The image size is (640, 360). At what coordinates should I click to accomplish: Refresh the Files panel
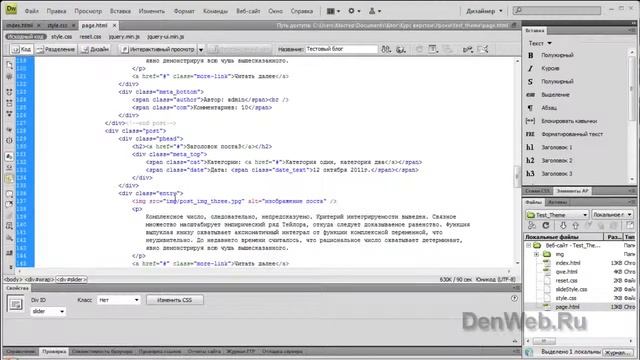[546, 225]
